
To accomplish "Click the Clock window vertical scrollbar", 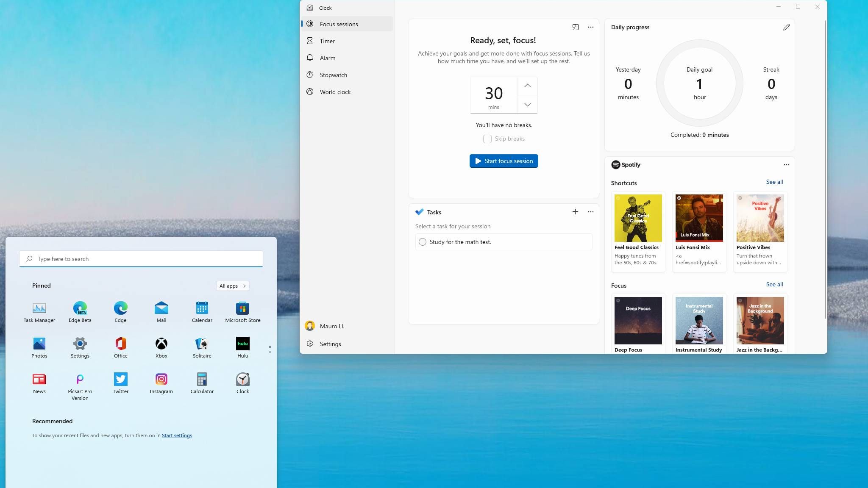I will (x=825, y=169).
